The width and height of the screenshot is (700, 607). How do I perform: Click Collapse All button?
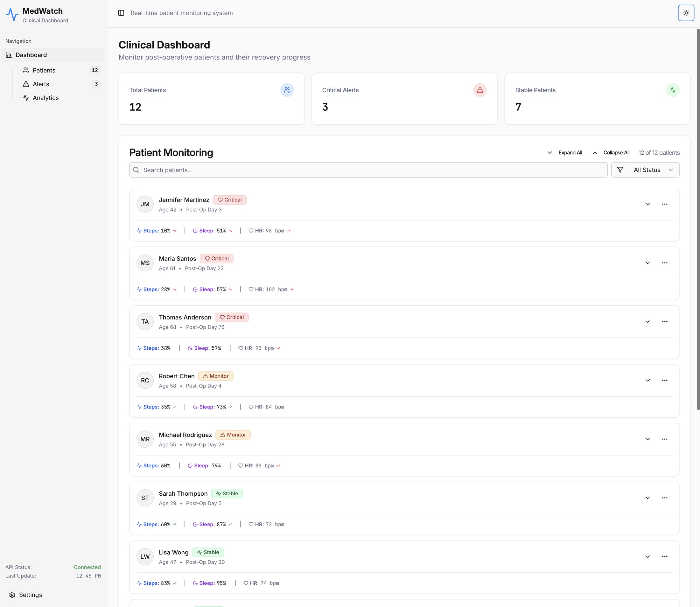click(611, 153)
